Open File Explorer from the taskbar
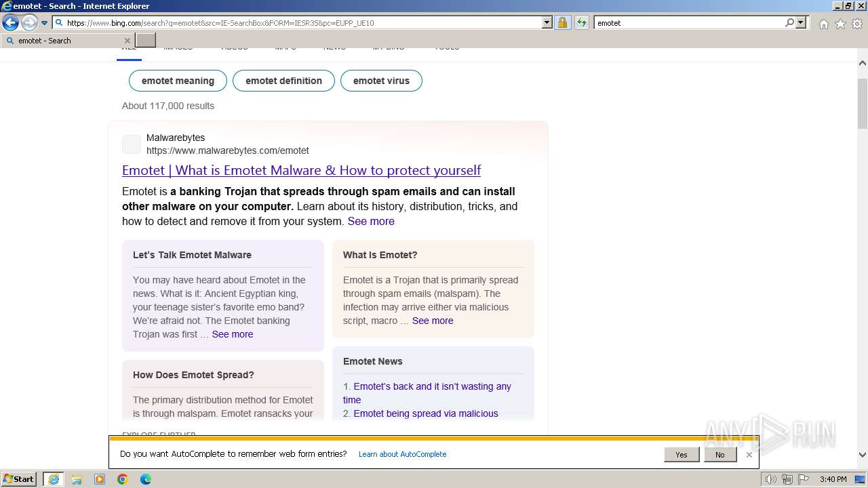 pyautogui.click(x=76, y=479)
